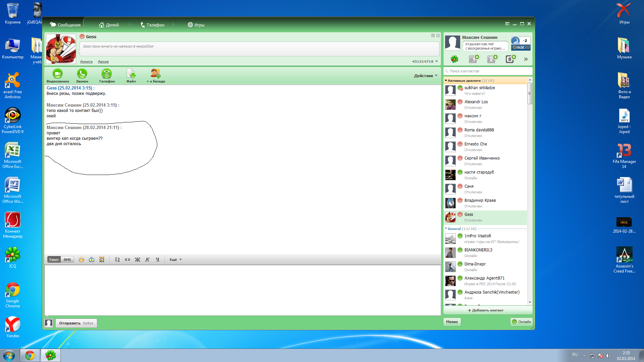Screen dimensions: 644x362
Task: Click the ICQ flower account icon
Action: click(x=454, y=59)
